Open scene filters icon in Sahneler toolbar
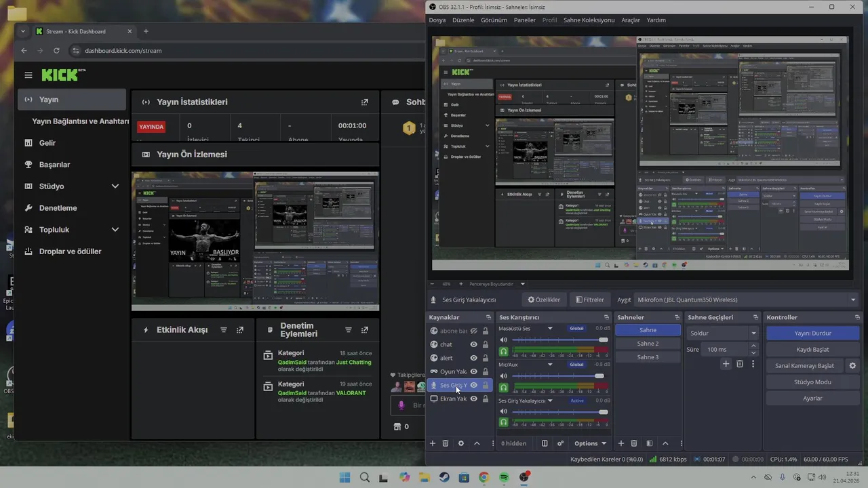This screenshot has width=868, height=488. (650, 443)
